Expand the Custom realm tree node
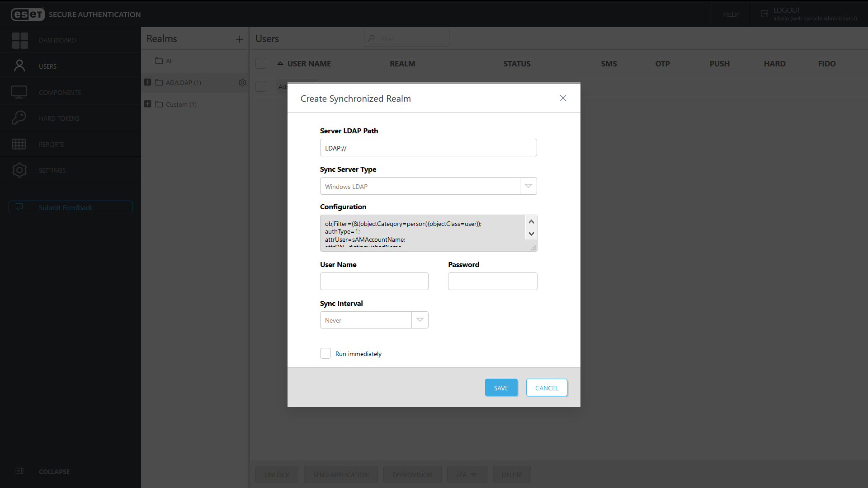Image resolution: width=868 pixels, height=488 pixels. [x=147, y=104]
